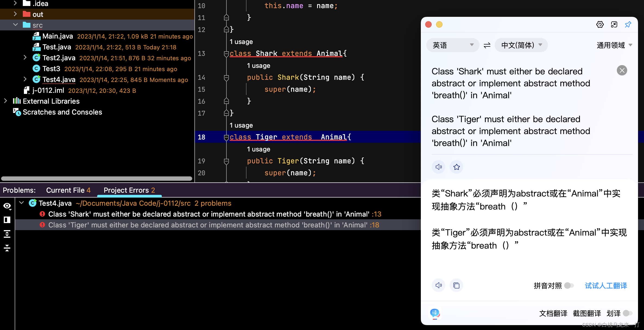644x330 pixels.
Task: Click '1 usage' hint above Shark constructor
Action: 258,66
